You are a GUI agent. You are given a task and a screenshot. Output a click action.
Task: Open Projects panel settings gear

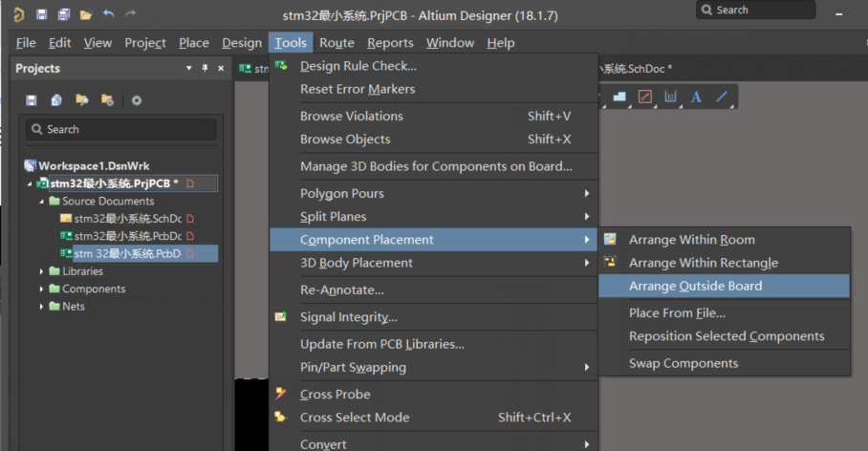pos(137,100)
